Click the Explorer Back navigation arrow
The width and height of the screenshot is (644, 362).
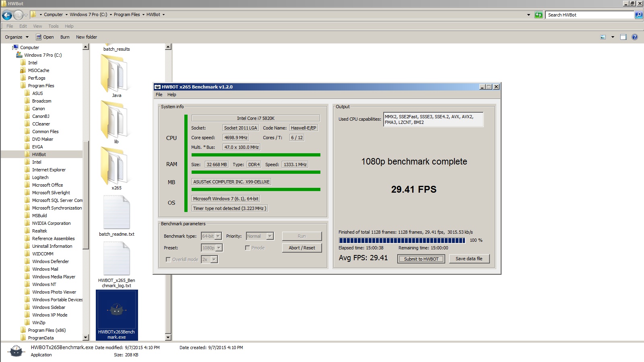(7, 15)
